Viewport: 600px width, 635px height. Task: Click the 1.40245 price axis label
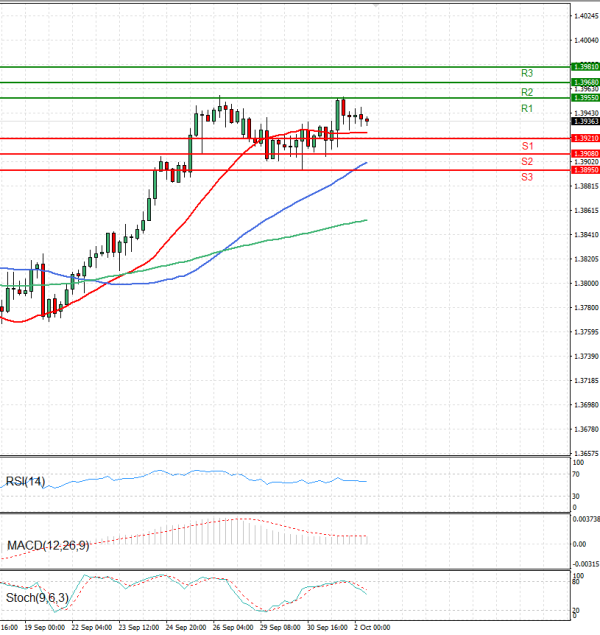pyautogui.click(x=585, y=16)
